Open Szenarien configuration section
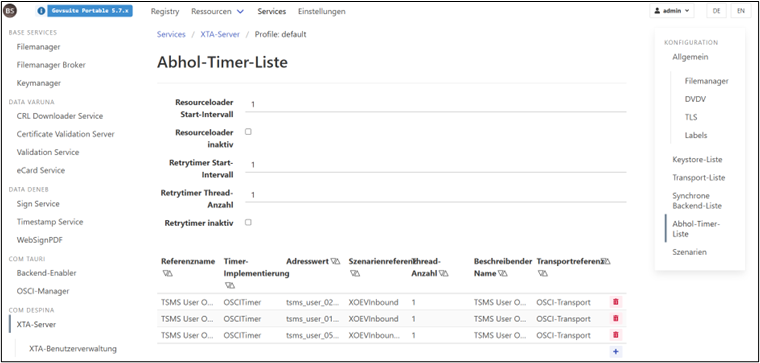 point(690,253)
